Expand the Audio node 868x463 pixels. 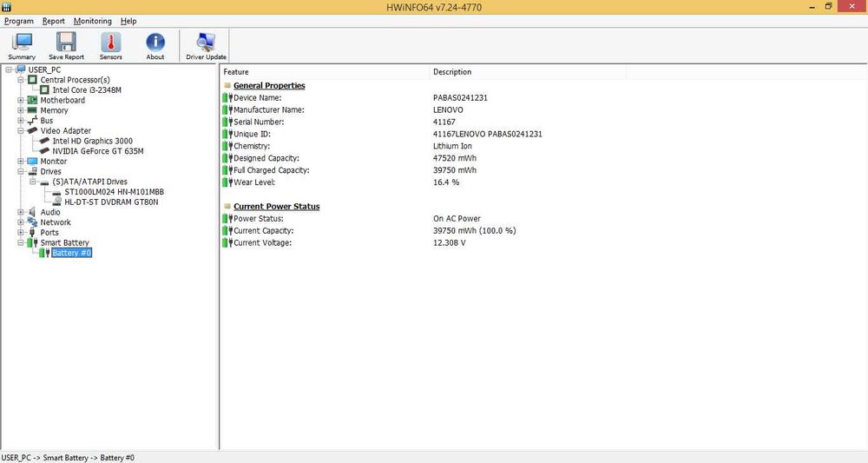(x=21, y=212)
